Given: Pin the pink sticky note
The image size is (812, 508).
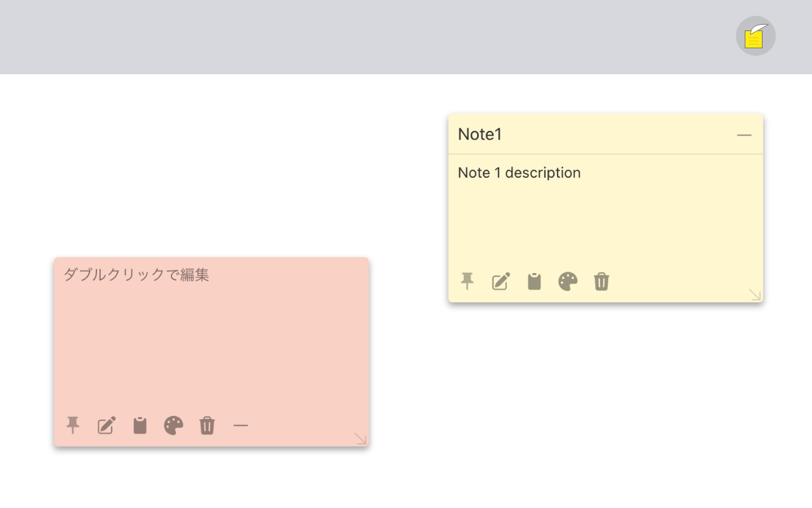Looking at the screenshot, I should (x=74, y=425).
